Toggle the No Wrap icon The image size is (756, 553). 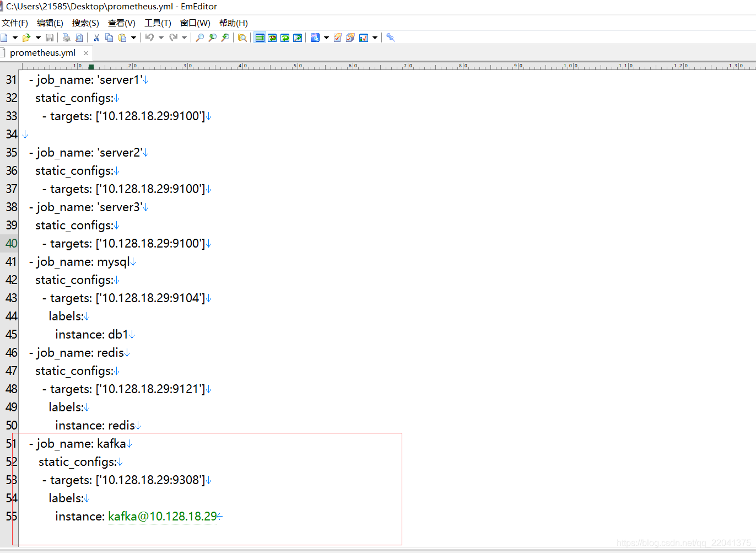[260, 37]
